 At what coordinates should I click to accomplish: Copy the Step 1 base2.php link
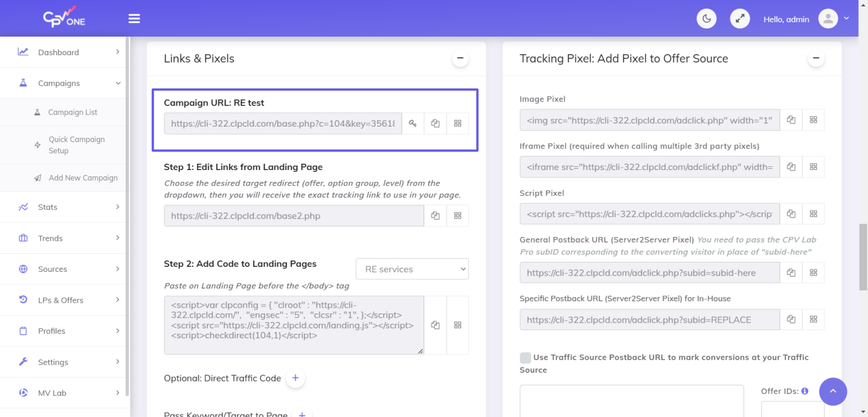pyautogui.click(x=435, y=216)
